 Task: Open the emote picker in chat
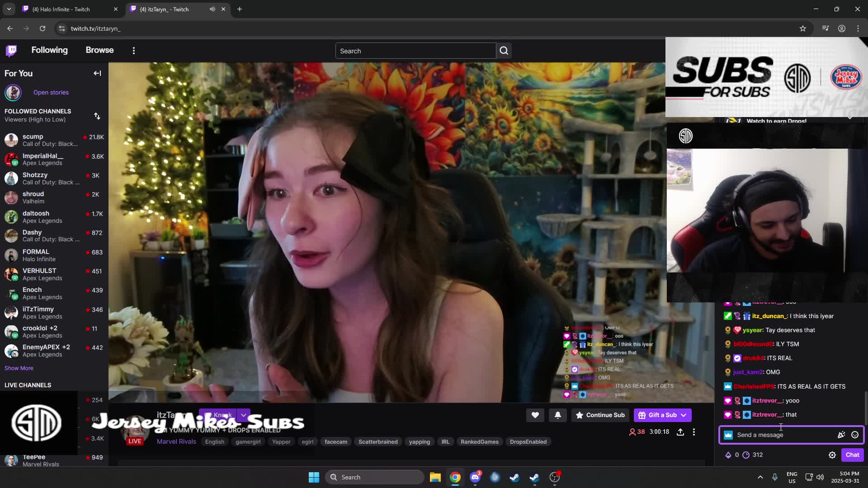[x=855, y=435]
